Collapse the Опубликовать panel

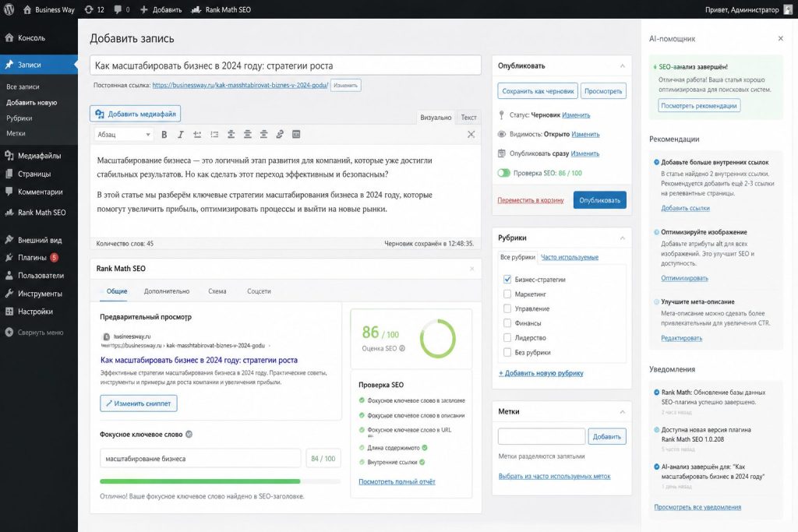pos(623,66)
